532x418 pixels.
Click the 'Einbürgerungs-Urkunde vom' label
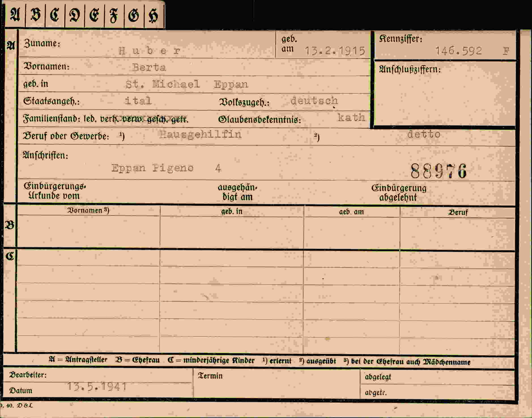click(x=55, y=191)
